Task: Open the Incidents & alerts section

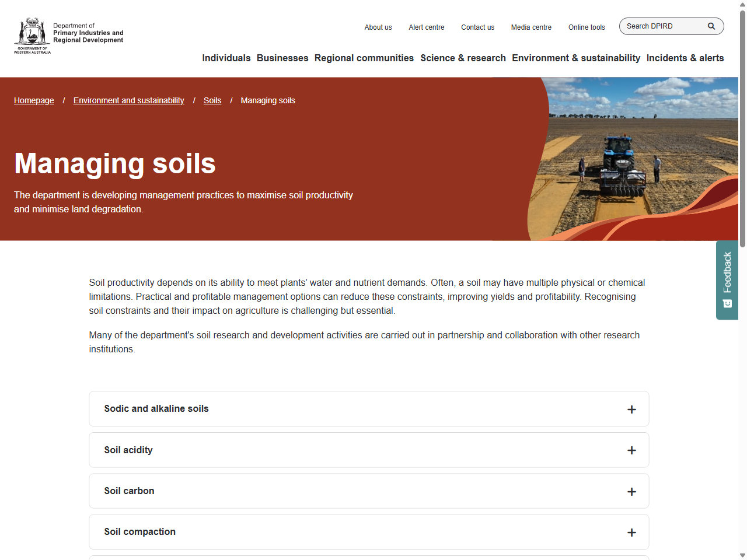Action: point(685,58)
